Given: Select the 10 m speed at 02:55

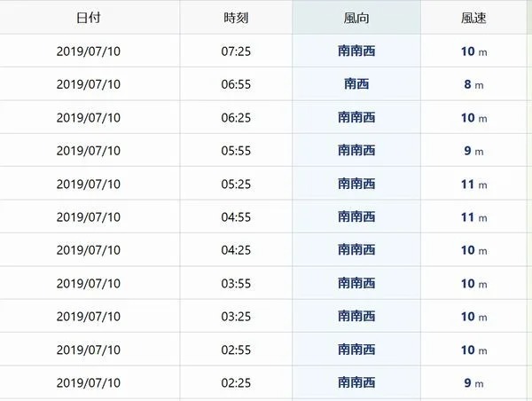Looking at the screenshot, I should (x=473, y=350).
